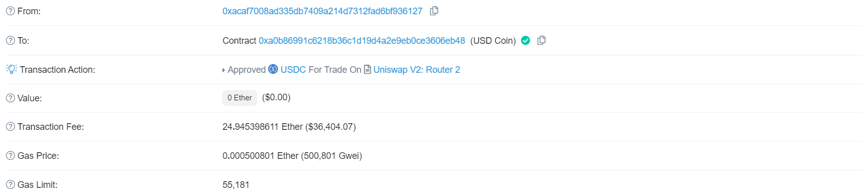
Task: Copy the USD Coin contract address
Action: 542,40
